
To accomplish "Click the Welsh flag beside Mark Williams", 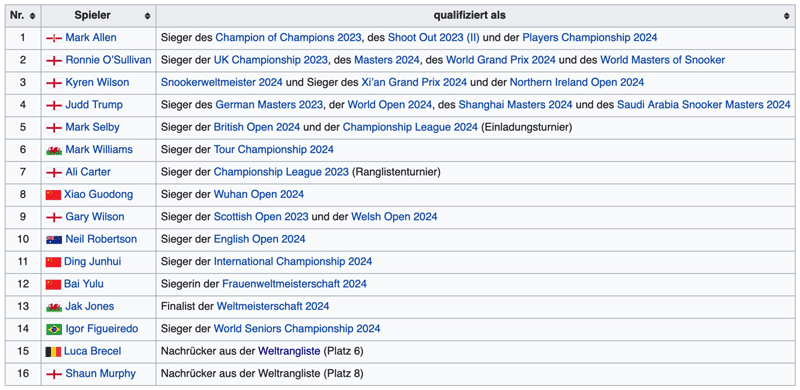I will tap(54, 150).
